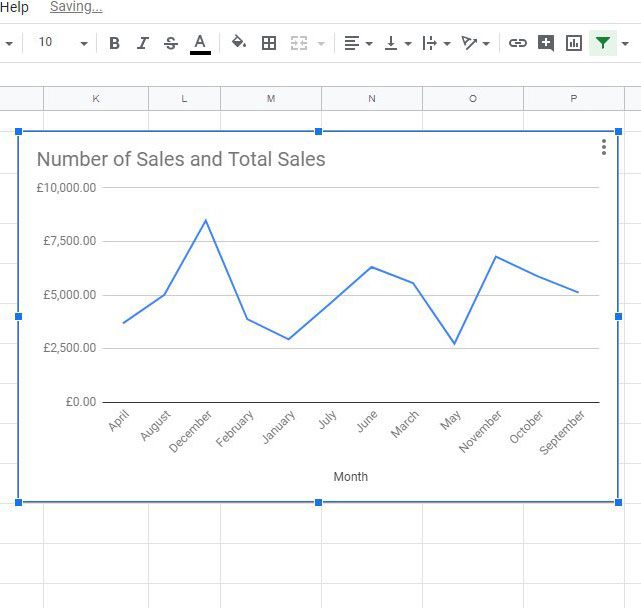This screenshot has height=608, width=641.
Task: Click the insert chart icon
Action: coord(574,43)
